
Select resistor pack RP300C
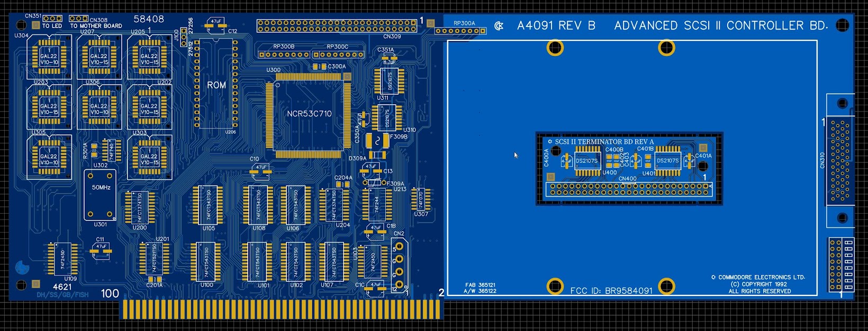[x=338, y=54]
